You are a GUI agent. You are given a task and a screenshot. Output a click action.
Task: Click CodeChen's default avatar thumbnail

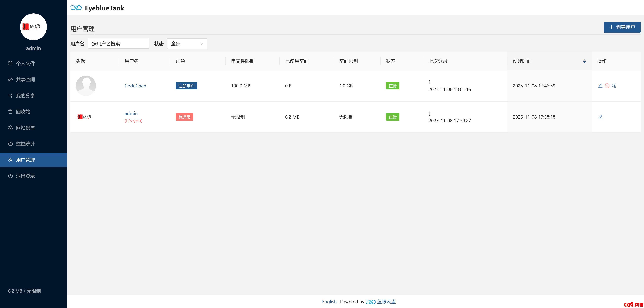pyautogui.click(x=86, y=86)
